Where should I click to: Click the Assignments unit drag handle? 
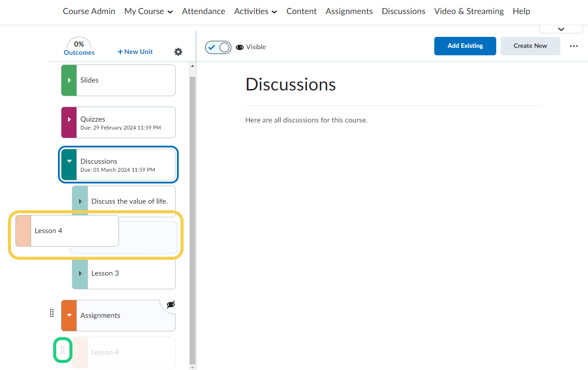tap(52, 313)
